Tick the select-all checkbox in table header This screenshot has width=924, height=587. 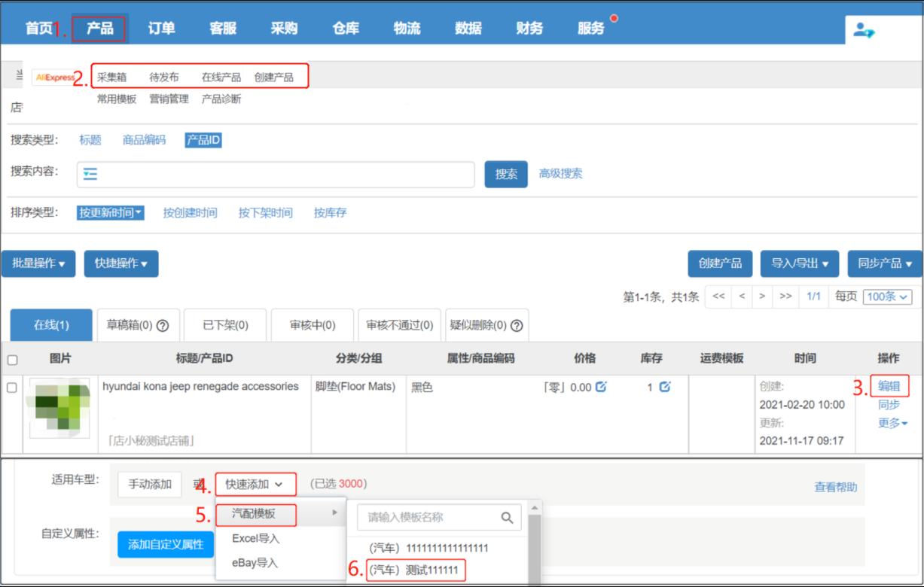[12, 360]
